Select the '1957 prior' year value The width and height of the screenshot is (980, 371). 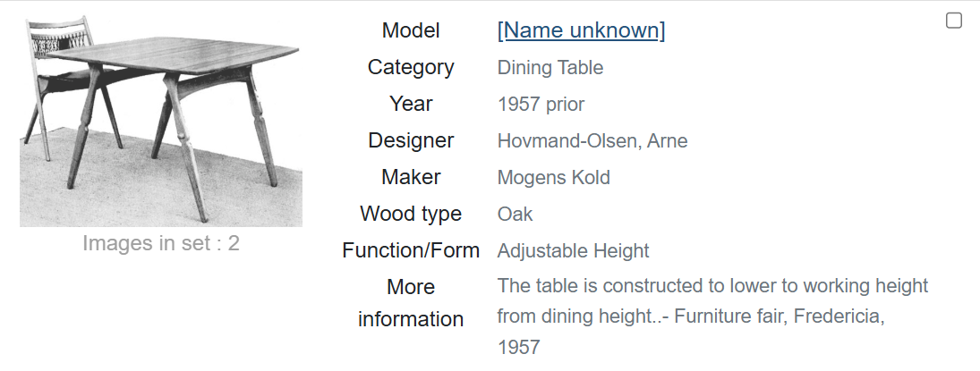click(541, 105)
